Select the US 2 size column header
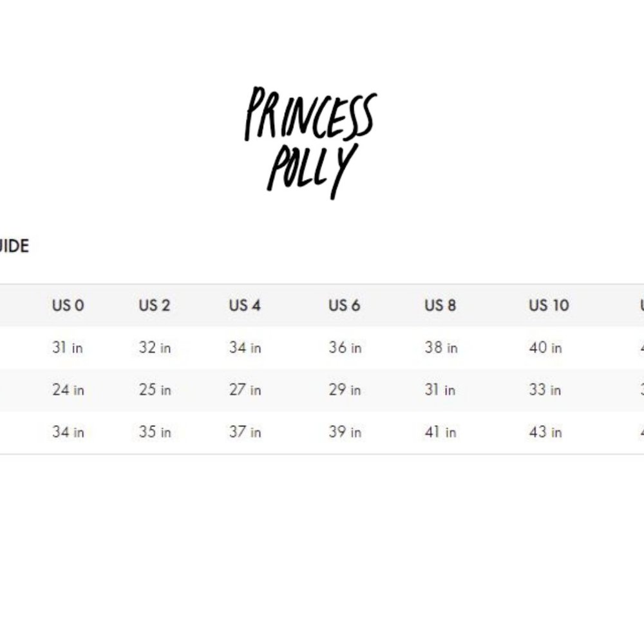The height and width of the screenshot is (644, 644). pyautogui.click(x=155, y=305)
